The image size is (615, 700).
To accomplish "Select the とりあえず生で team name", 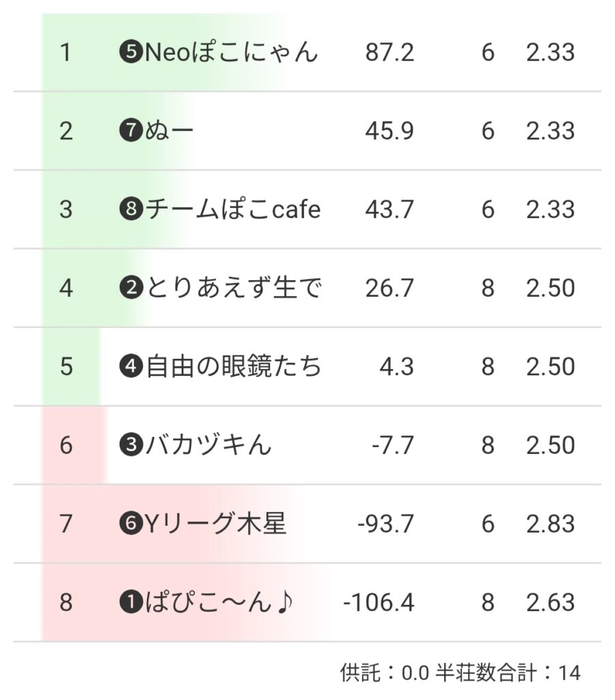I will (x=232, y=288).
